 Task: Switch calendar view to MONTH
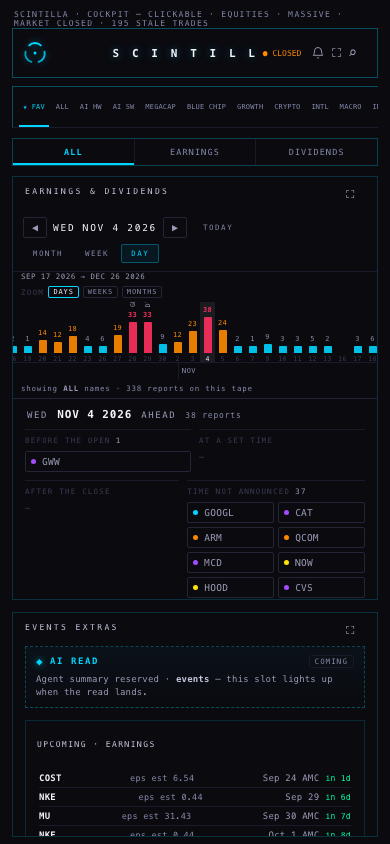pyautogui.click(x=47, y=254)
